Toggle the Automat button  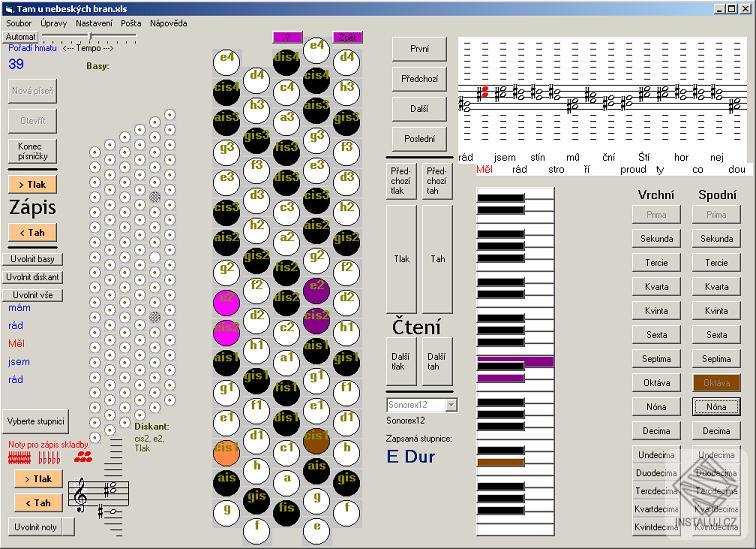[21, 36]
